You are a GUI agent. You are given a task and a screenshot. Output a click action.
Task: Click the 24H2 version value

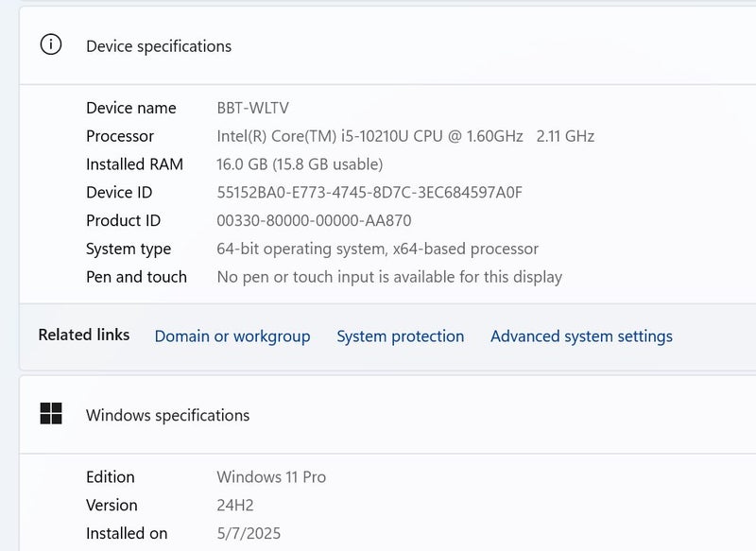click(x=235, y=506)
